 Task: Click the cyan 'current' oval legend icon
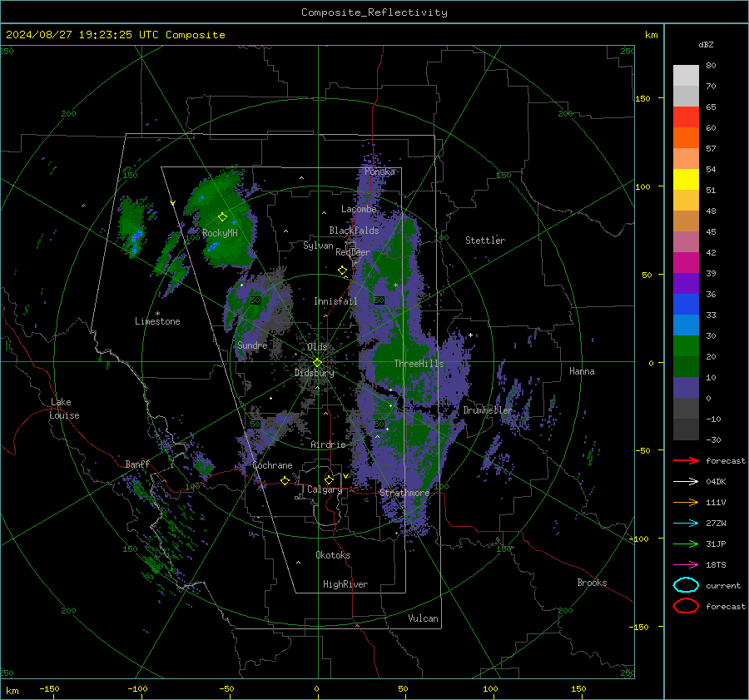click(x=686, y=585)
